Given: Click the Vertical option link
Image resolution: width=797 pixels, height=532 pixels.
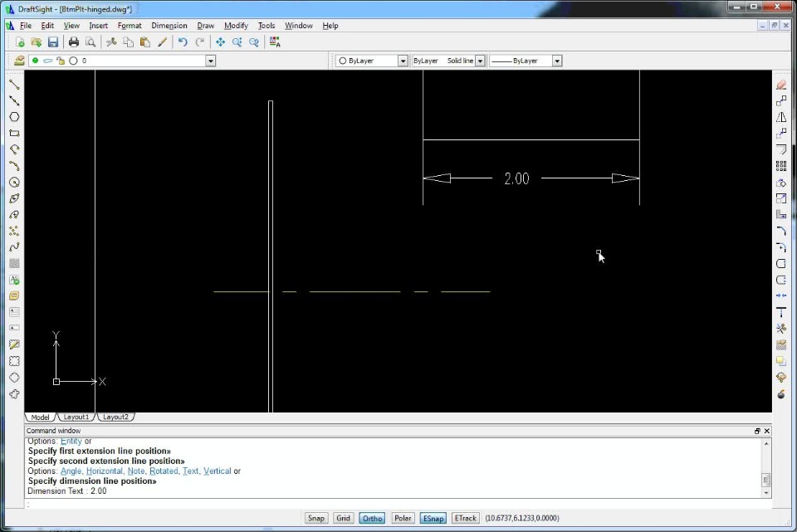Looking at the screenshot, I should click(x=217, y=471).
